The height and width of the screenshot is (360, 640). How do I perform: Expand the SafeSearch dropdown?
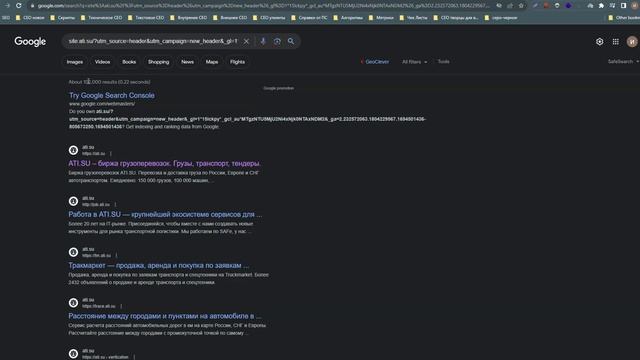click(x=623, y=62)
